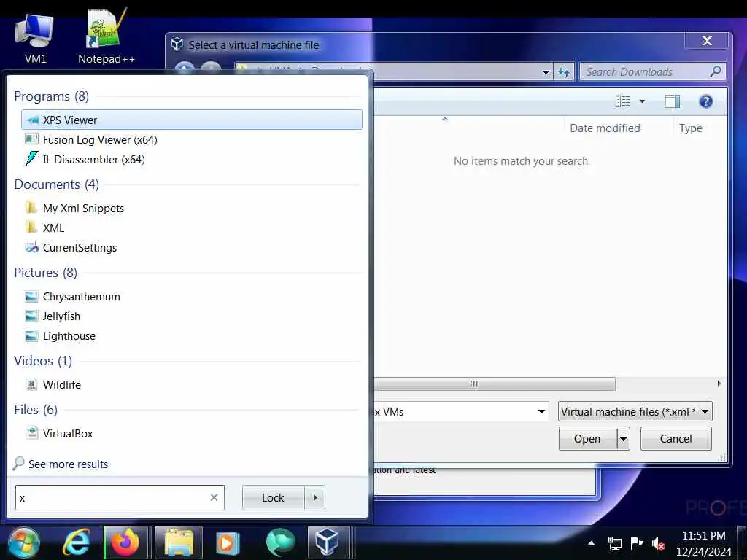
Task: Click the Lock button
Action: 273,497
